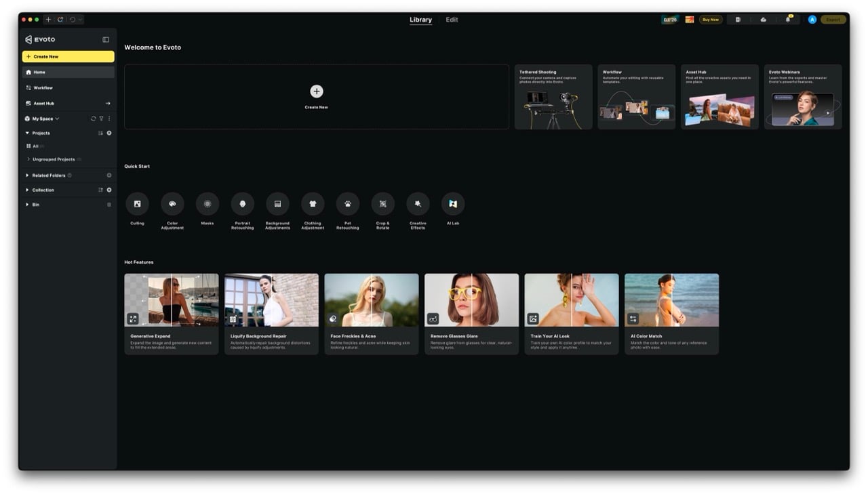The width and height of the screenshot is (868, 494).
Task: Open the Clothing Adjustment quick start icon
Action: [x=313, y=203]
